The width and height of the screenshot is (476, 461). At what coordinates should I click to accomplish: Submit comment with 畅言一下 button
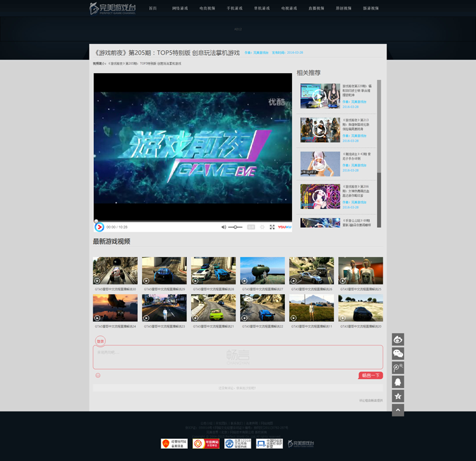371,375
